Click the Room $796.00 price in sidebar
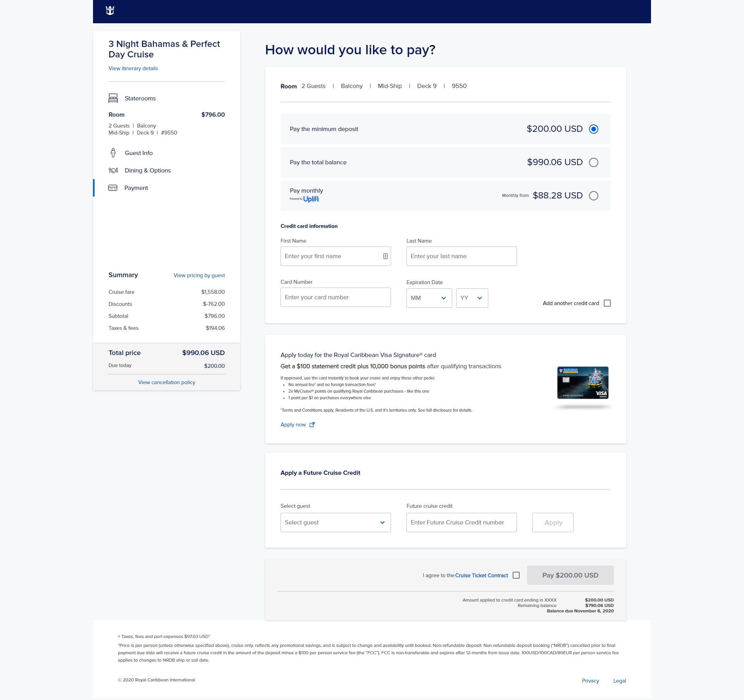Image resolution: width=744 pixels, height=700 pixels. pos(213,115)
